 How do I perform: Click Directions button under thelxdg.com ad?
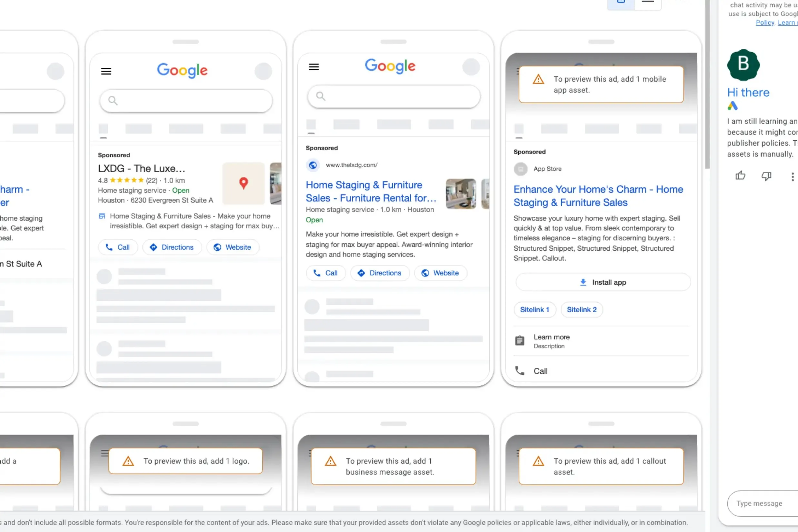(380, 273)
